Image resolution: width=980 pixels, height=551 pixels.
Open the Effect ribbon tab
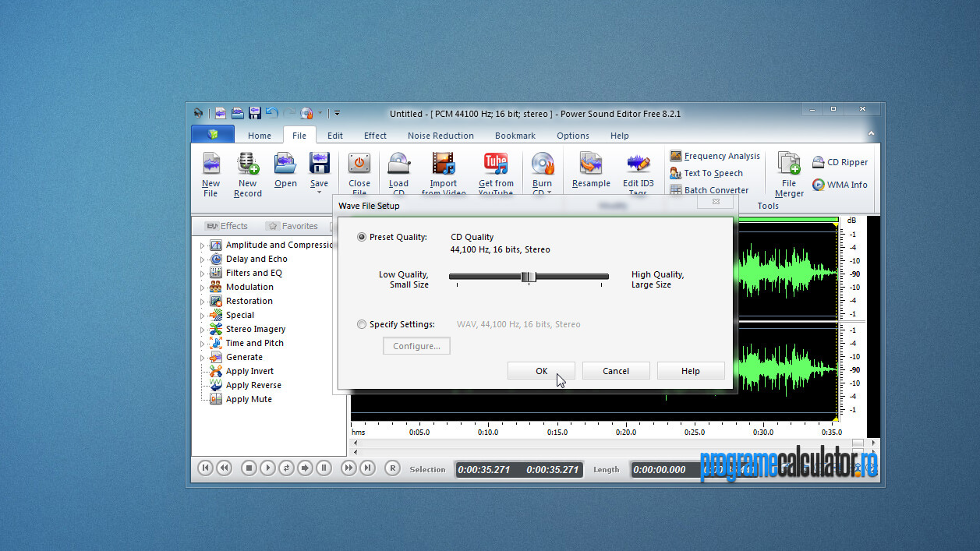[x=375, y=136]
